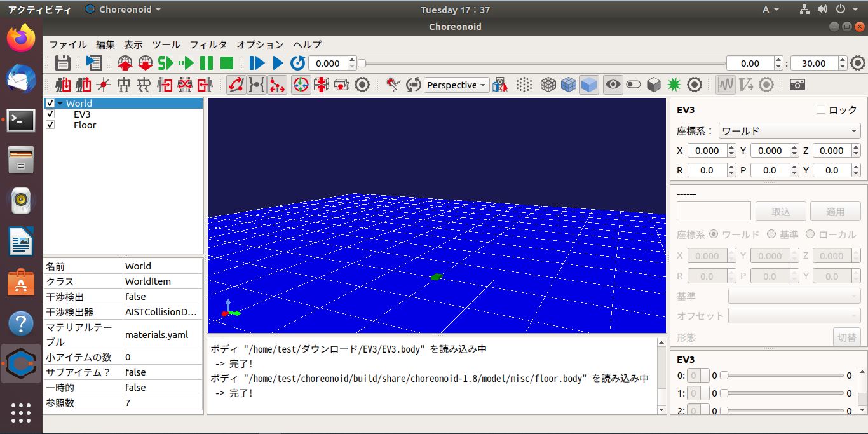
Task: Toggle the red dotted branch kinematics icon
Action: 277,85
